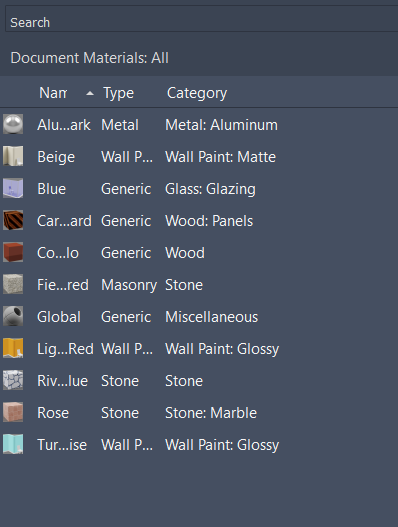
Task: Select the Aluminum metal sphere thumbnail
Action: click(x=13, y=124)
